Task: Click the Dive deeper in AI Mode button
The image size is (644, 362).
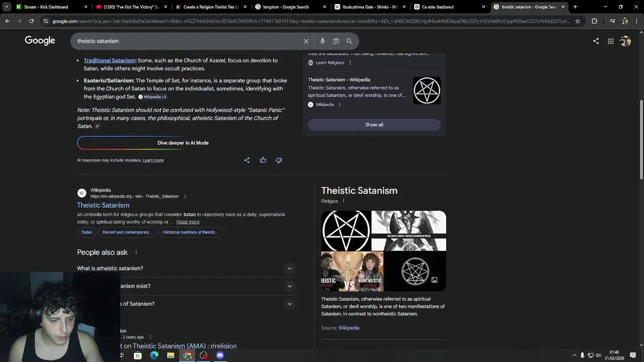Action: [183, 143]
